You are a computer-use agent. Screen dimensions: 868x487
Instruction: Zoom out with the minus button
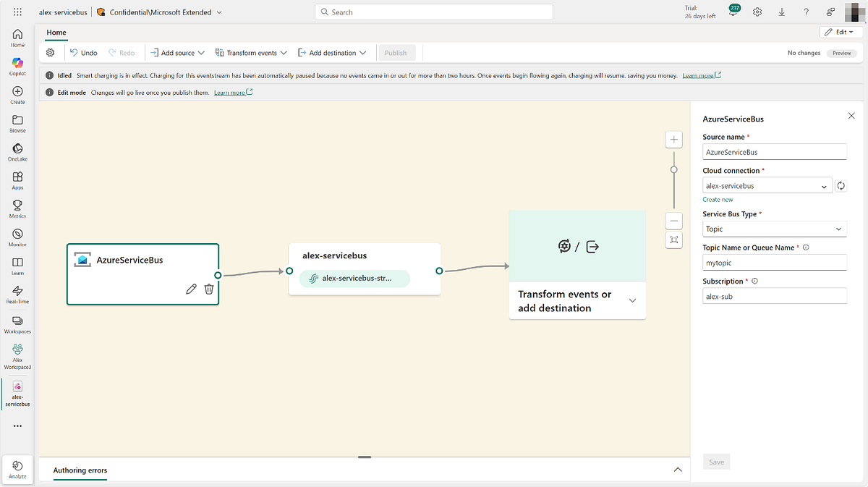pyautogui.click(x=674, y=221)
